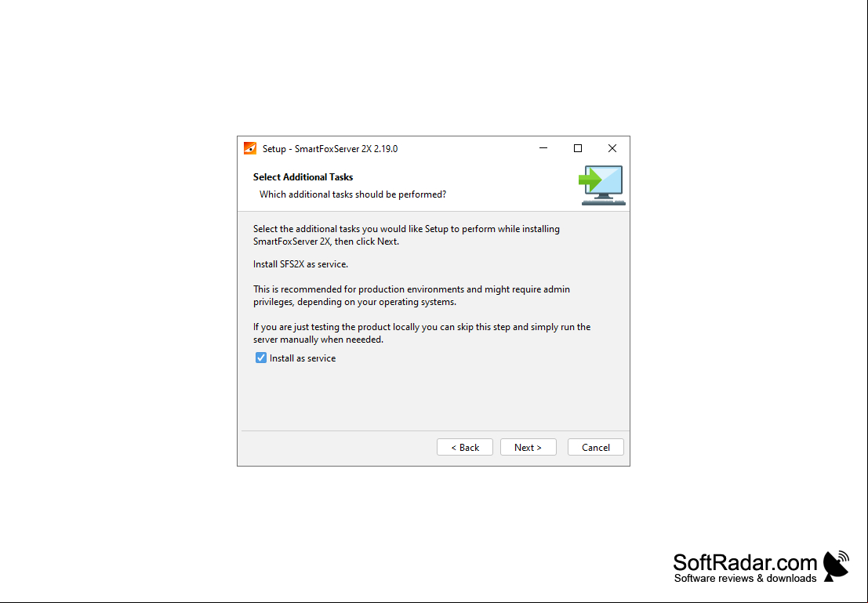This screenshot has width=868, height=603.
Task: Click the "Install as service" label text
Action: click(302, 358)
